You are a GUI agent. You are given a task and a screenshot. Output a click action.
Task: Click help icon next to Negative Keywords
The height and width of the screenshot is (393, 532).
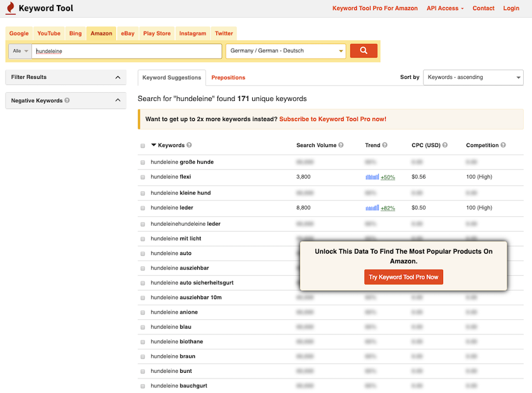[x=67, y=101]
